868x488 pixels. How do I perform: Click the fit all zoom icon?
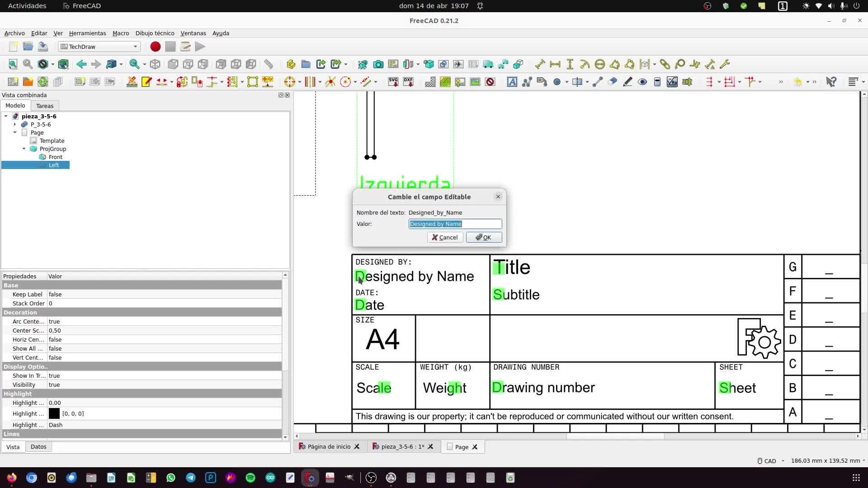coord(13,64)
